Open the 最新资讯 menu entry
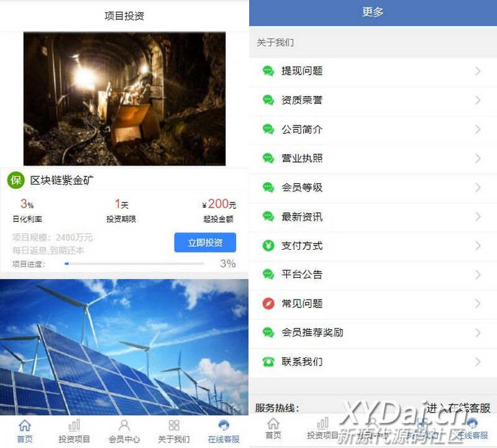This screenshot has height=448, width=497. [x=373, y=217]
